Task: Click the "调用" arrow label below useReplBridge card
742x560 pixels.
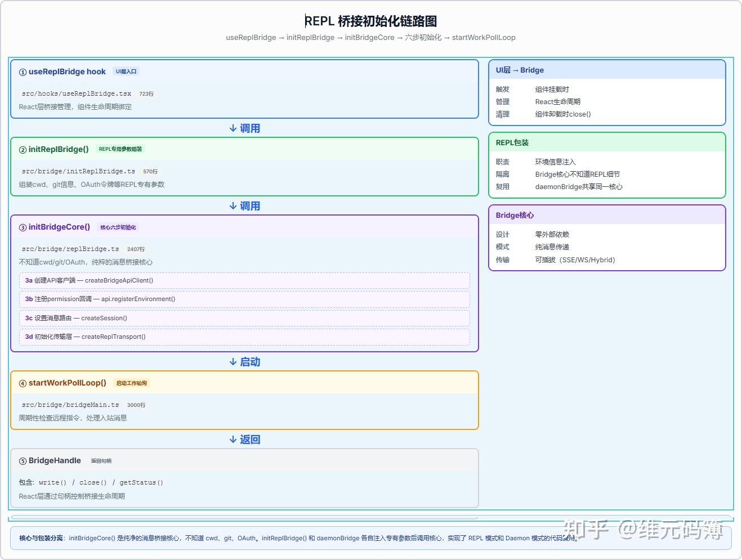Action: [245, 128]
